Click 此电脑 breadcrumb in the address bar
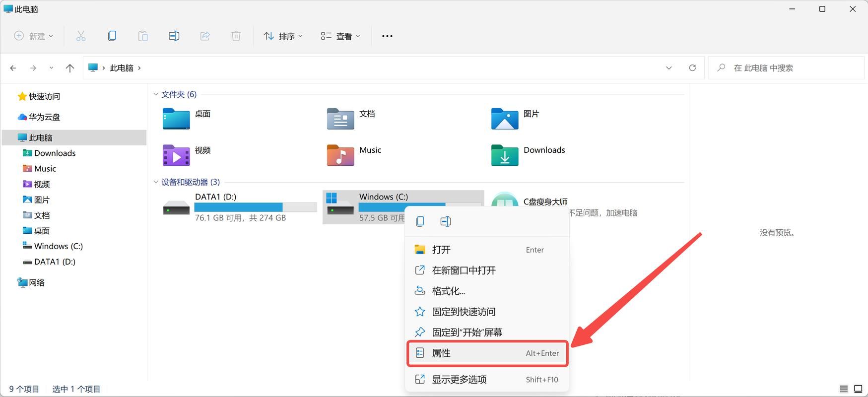 coord(122,68)
